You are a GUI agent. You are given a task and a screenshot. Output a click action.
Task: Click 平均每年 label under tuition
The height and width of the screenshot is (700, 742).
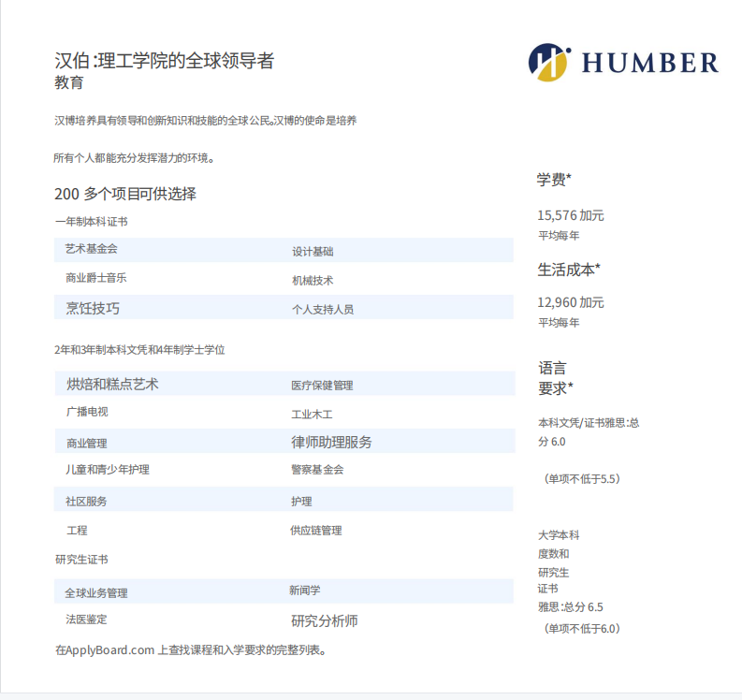(559, 235)
